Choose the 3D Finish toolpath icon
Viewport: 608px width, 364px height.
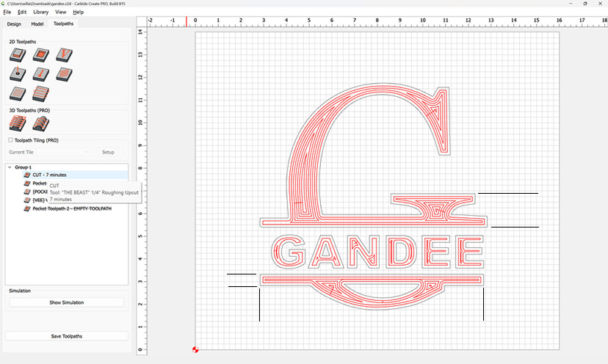point(40,124)
